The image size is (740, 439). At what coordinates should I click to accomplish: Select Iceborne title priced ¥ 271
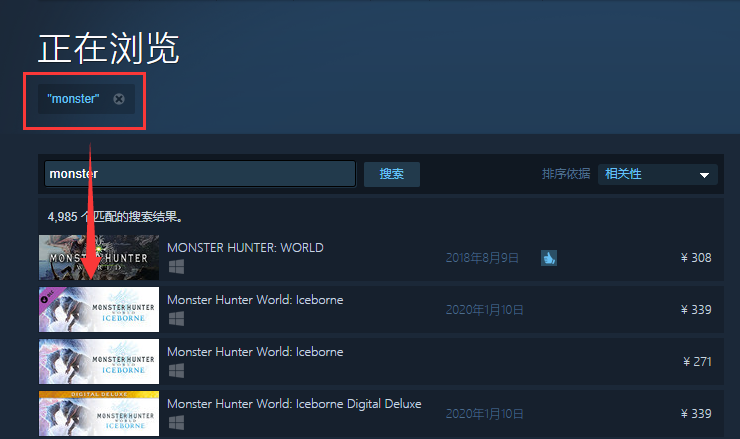coord(255,352)
